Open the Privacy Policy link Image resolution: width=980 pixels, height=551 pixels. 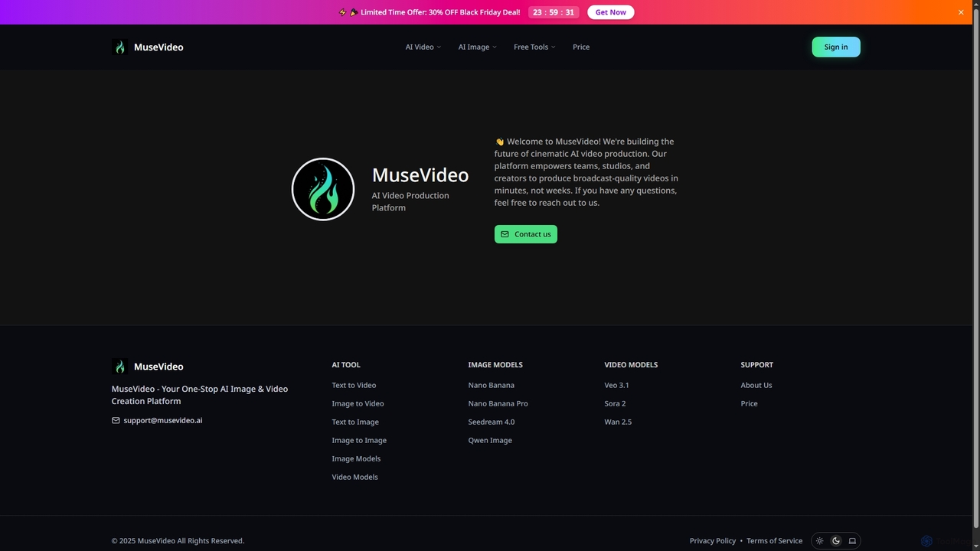point(713,541)
